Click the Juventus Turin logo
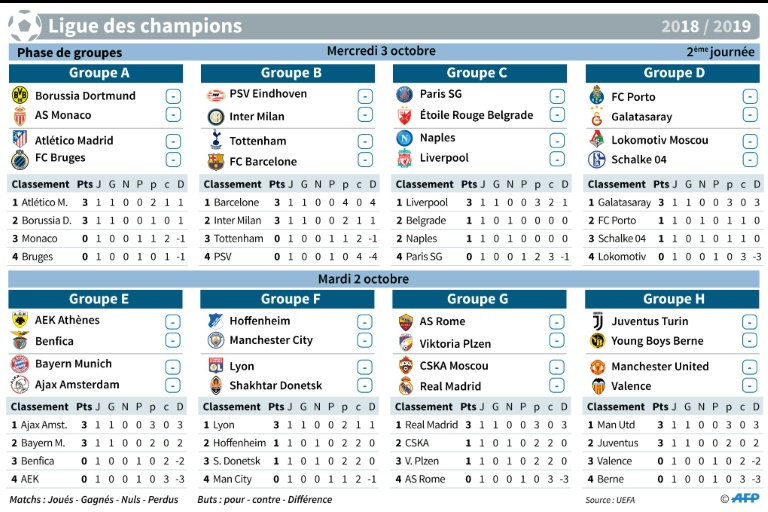This screenshot has height=512, width=768. (598, 321)
